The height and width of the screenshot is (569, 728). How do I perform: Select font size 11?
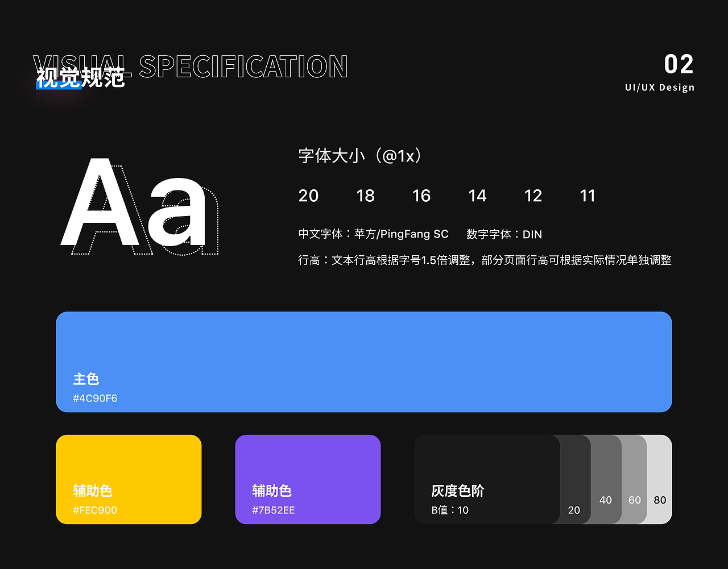click(587, 196)
